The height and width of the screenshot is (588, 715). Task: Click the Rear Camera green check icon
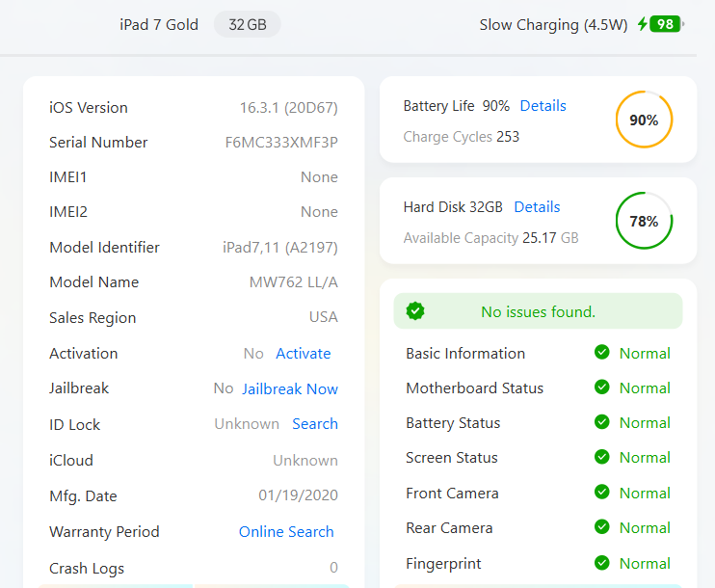pos(602,527)
